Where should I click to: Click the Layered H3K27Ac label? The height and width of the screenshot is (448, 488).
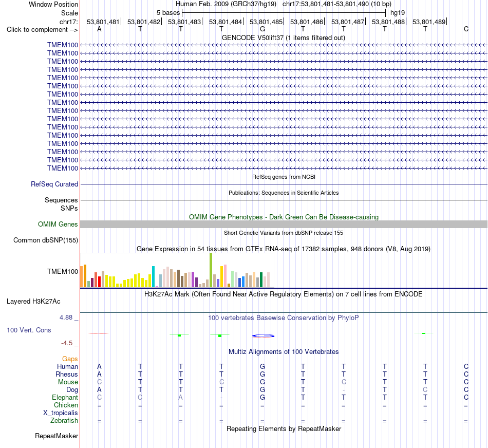tap(33, 302)
